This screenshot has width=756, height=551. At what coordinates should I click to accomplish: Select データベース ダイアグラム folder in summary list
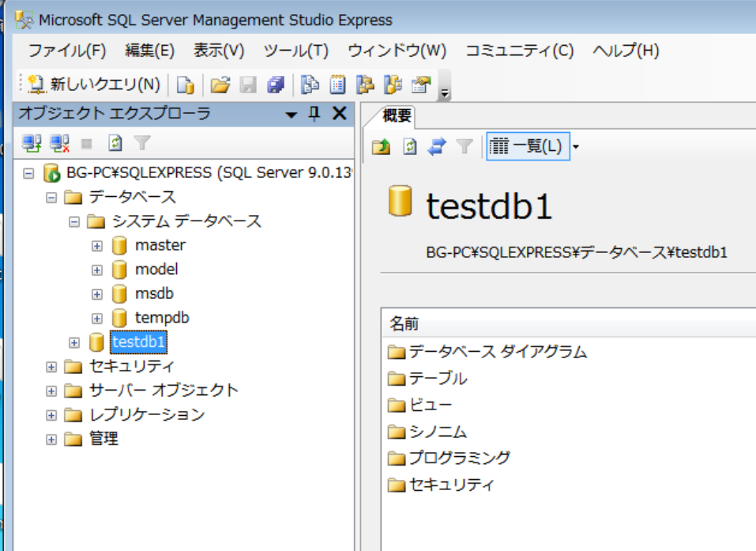[487, 352]
